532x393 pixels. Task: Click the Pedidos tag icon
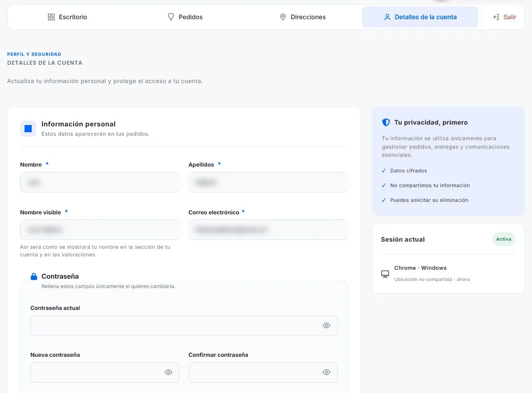(171, 17)
